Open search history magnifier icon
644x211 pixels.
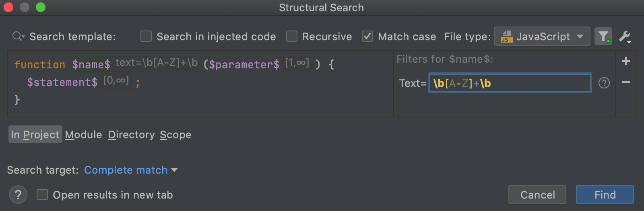(18, 37)
